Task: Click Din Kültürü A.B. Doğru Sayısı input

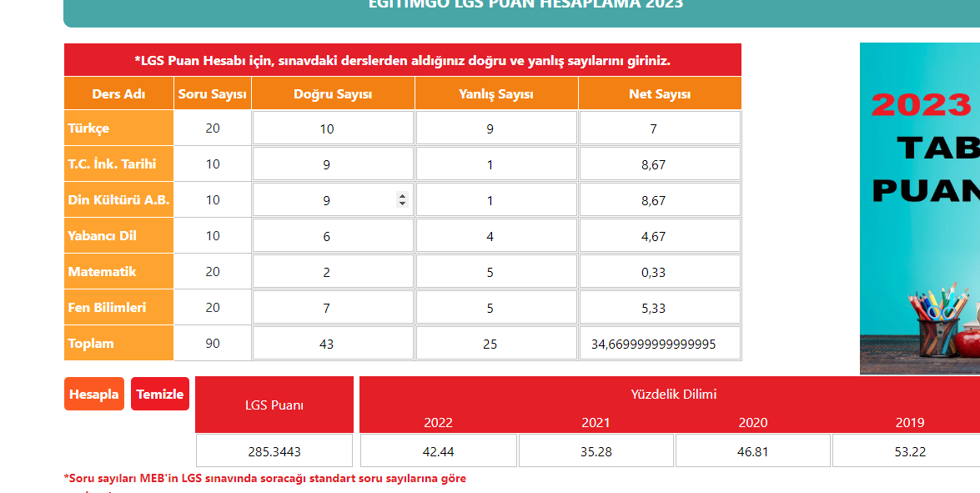Action: tap(333, 200)
